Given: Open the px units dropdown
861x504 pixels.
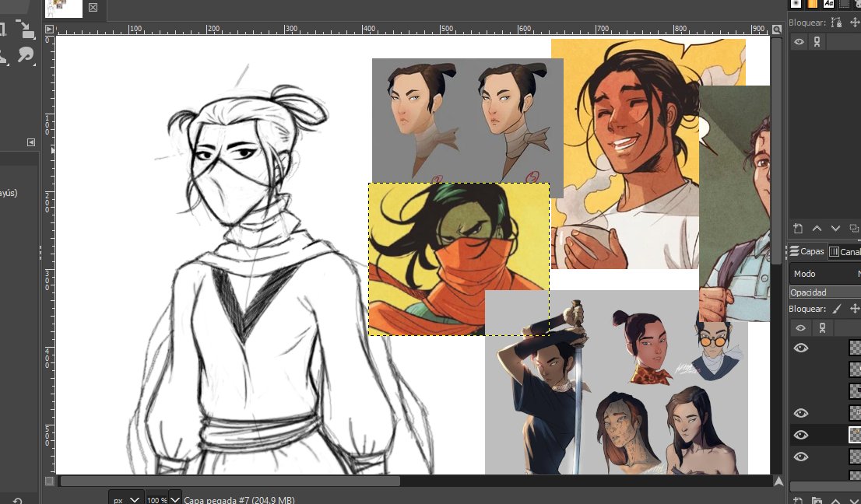Looking at the screenshot, I should coord(126,499).
